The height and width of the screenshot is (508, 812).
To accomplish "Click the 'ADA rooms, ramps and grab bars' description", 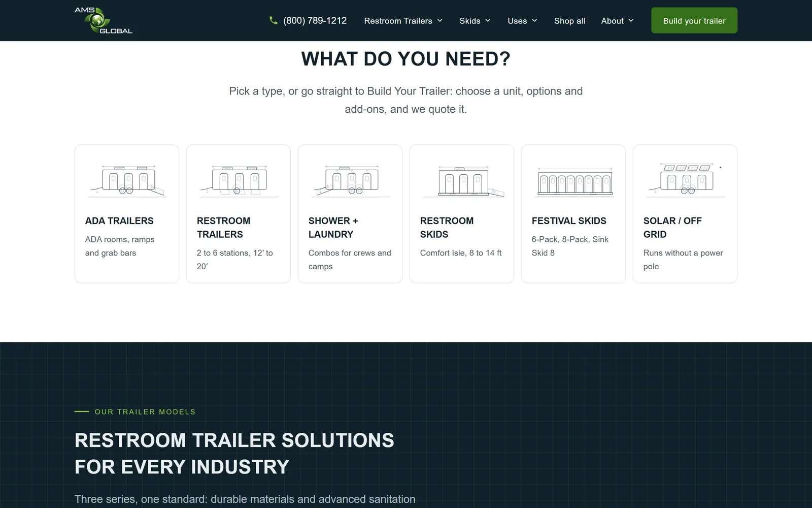I will click(x=120, y=246).
